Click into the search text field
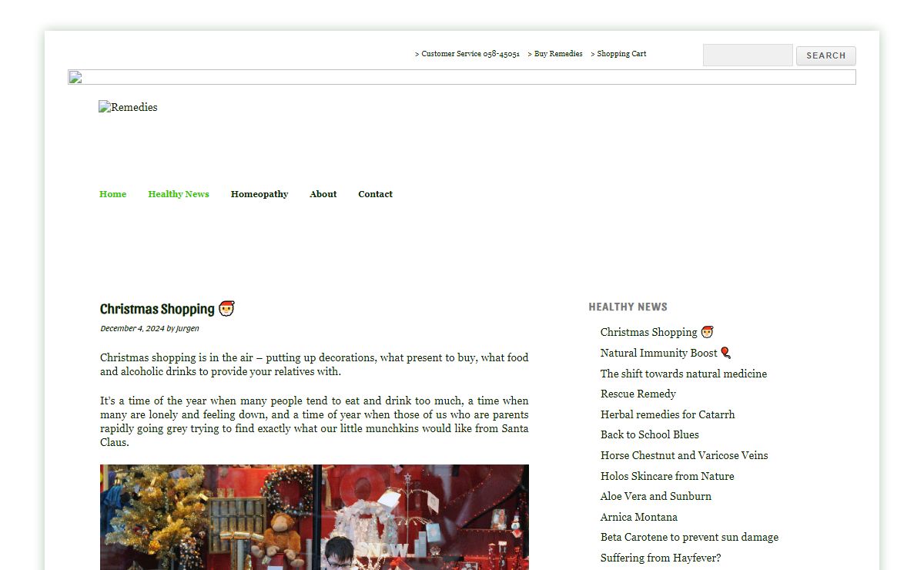Viewport: 924px width, 570px height. click(x=747, y=55)
